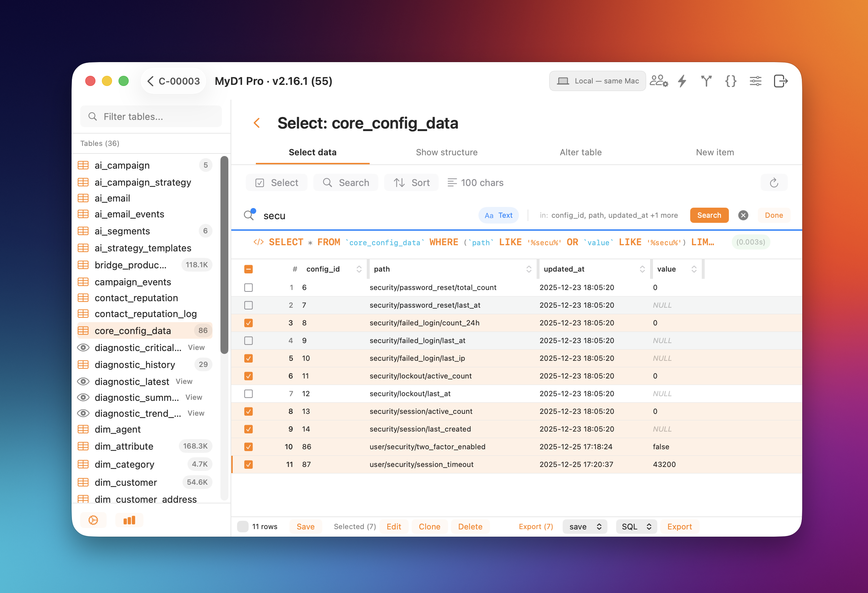Click table icon of contact_reputation
The image size is (868, 593).
(x=83, y=298)
